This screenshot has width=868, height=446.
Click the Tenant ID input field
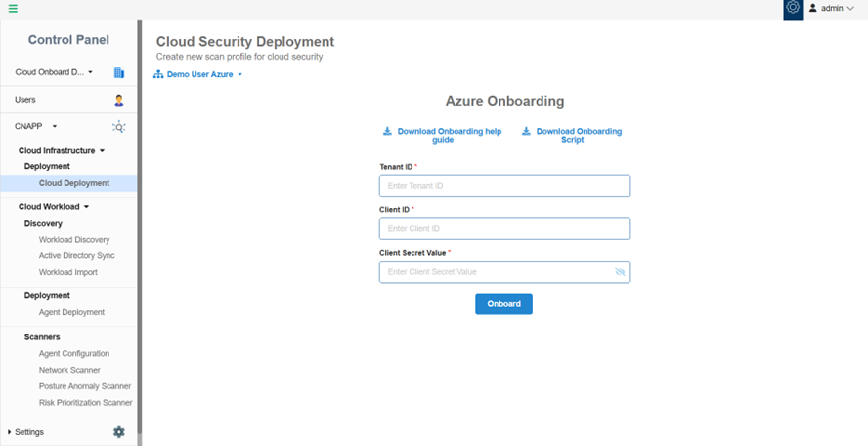point(504,186)
